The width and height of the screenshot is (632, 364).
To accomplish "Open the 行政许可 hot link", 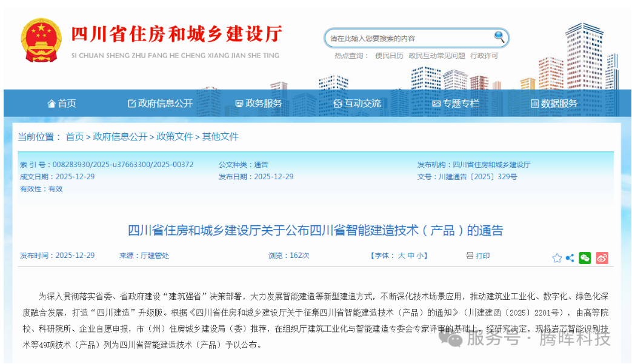I will pos(484,56).
